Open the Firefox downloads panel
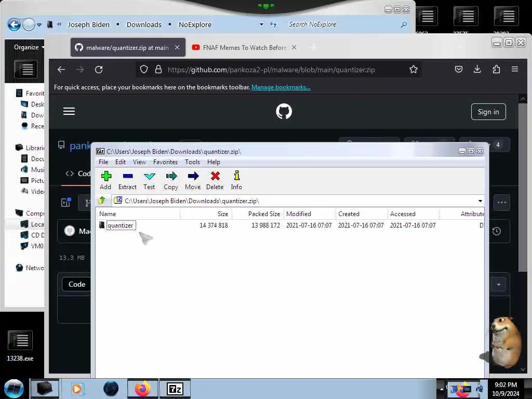The width and height of the screenshot is (532, 399). tap(477, 70)
